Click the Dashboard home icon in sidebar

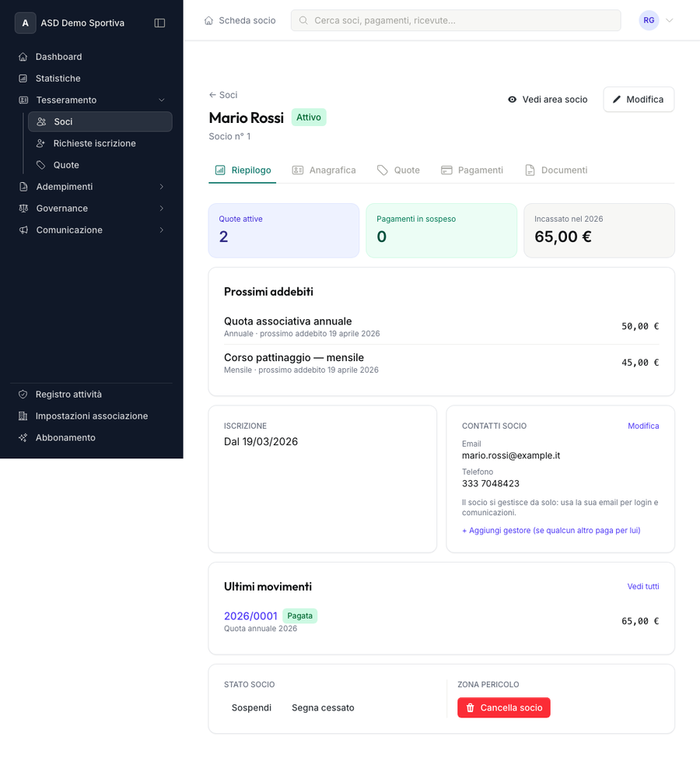pyautogui.click(x=23, y=57)
